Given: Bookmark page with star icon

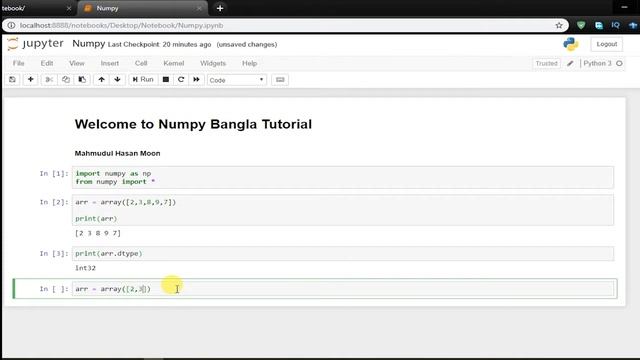Looking at the screenshot, I should click(x=559, y=25).
